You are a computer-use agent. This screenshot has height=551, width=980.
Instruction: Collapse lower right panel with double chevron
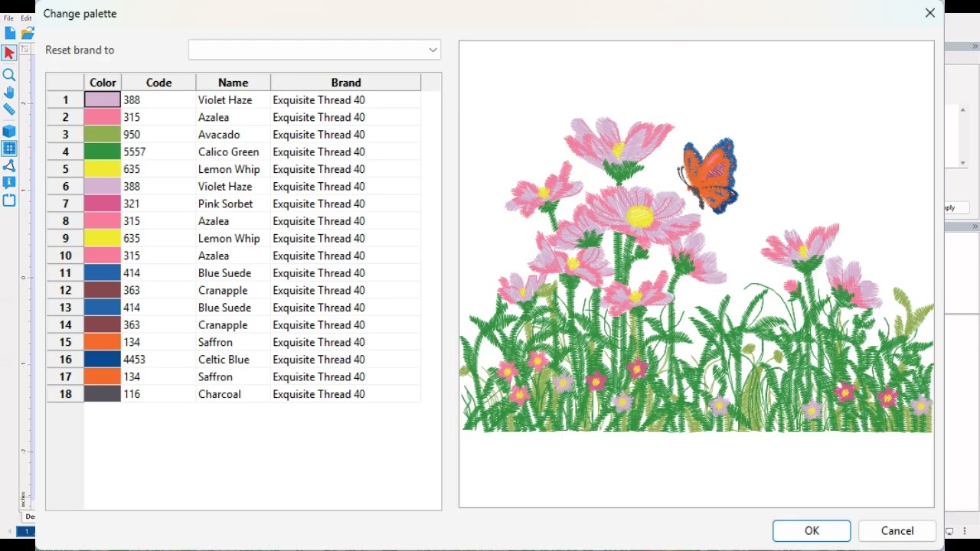975,227
